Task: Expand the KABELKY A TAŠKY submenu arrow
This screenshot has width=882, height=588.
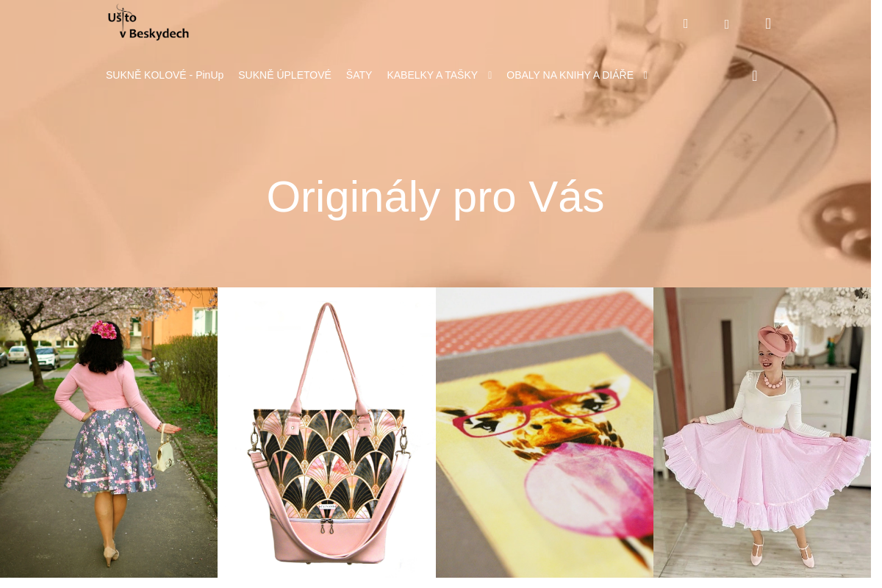Action: pyautogui.click(x=490, y=75)
